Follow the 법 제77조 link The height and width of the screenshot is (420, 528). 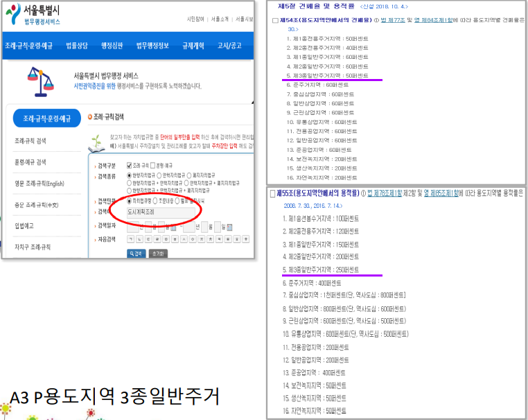[393, 20]
